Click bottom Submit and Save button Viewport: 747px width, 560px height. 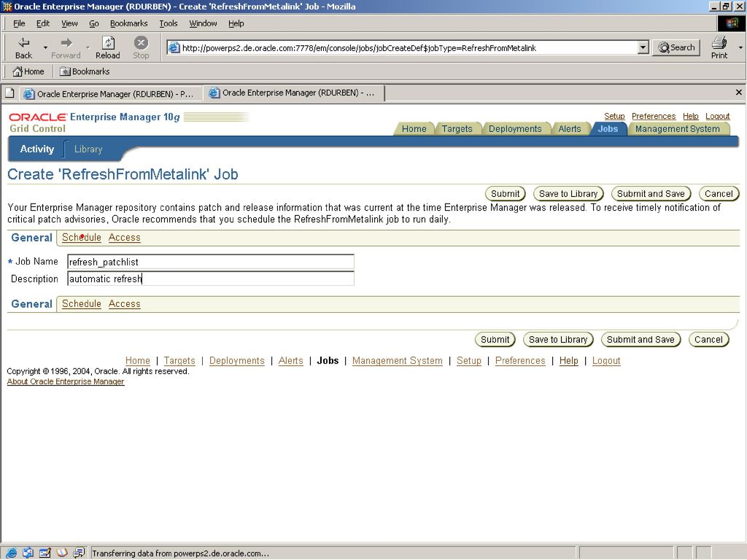point(640,340)
